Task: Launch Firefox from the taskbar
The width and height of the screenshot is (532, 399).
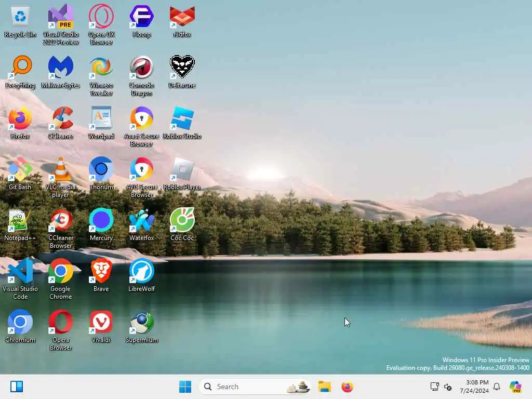Action: (347, 387)
